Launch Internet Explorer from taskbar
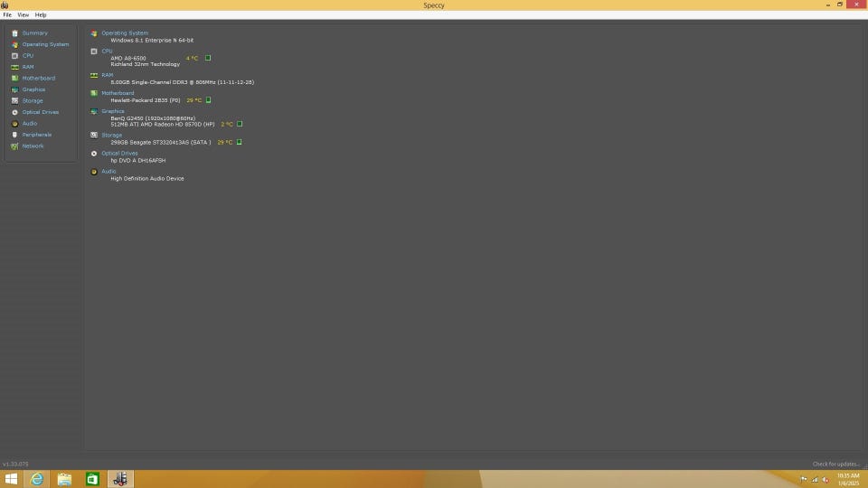The height and width of the screenshot is (488, 868). [36, 479]
